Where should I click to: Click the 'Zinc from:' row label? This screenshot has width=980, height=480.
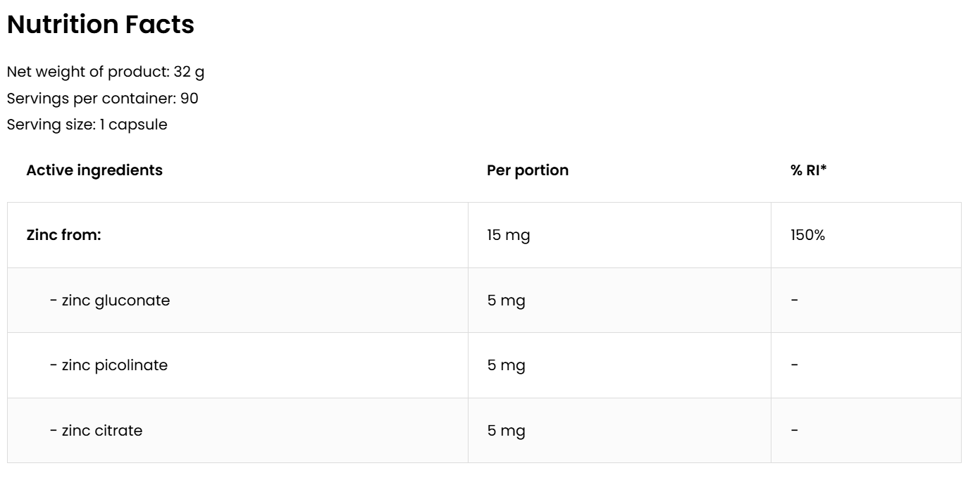point(64,235)
